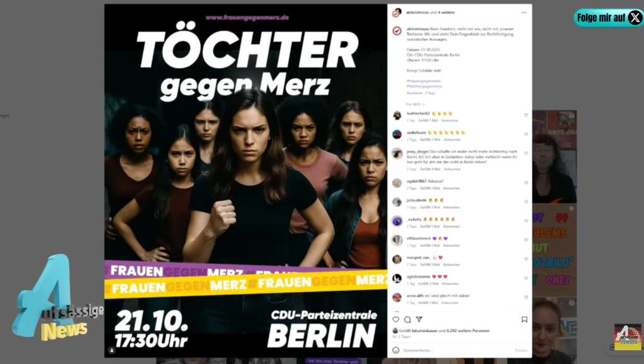
Task: Click the Posten button
Action: click(521, 350)
